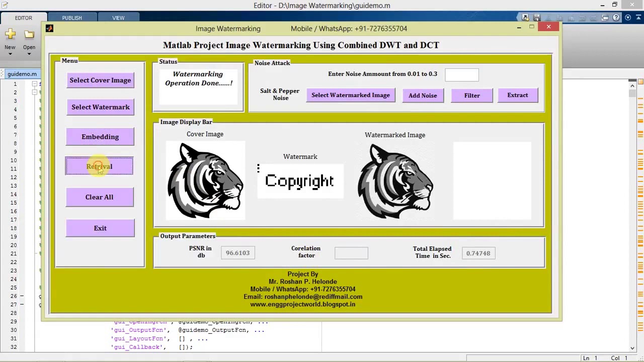Click the Salt & Pepper Noise label
644x362 pixels.
pyautogui.click(x=280, y=95)
